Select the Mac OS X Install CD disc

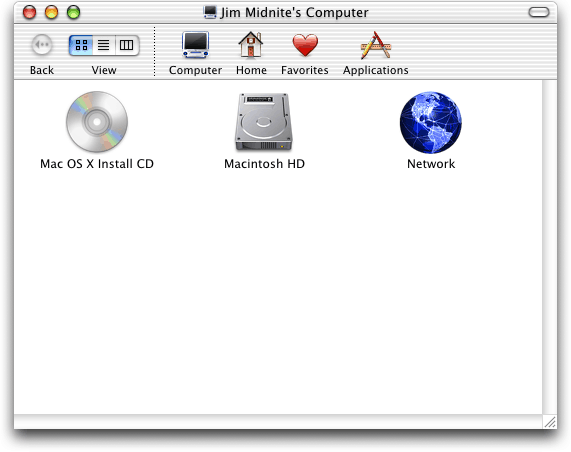[x=97, y=122]
